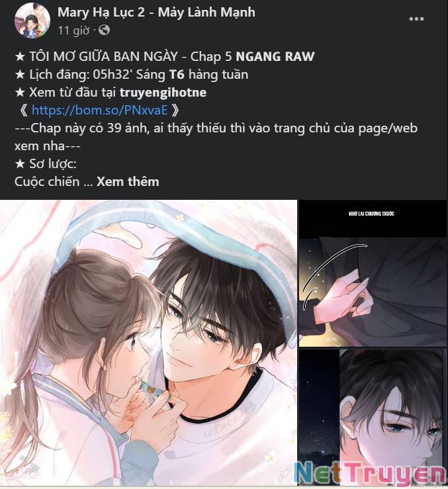
Task: Click the Mary Hạ Lục profile avatar
Action: click(32, 21)
